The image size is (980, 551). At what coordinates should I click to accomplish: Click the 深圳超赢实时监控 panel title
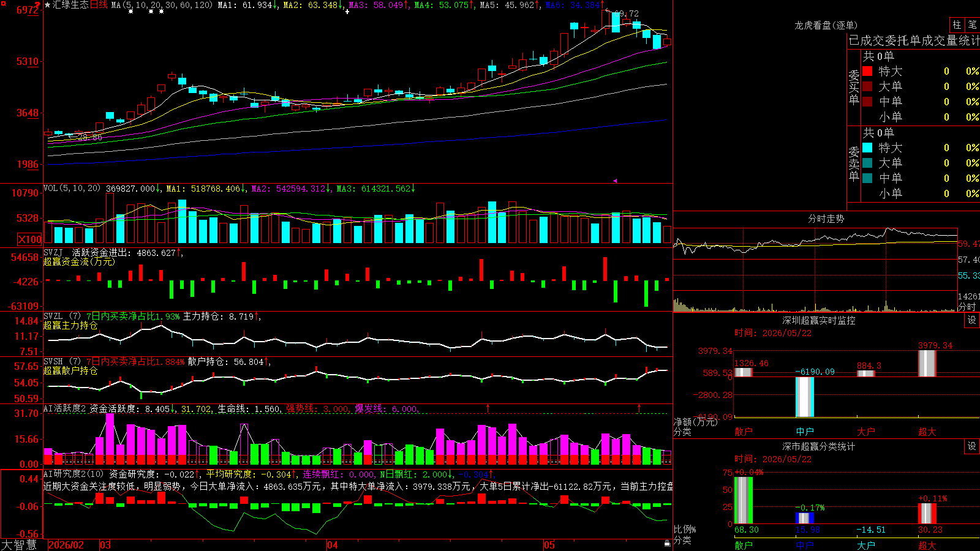tap(819, 320)
